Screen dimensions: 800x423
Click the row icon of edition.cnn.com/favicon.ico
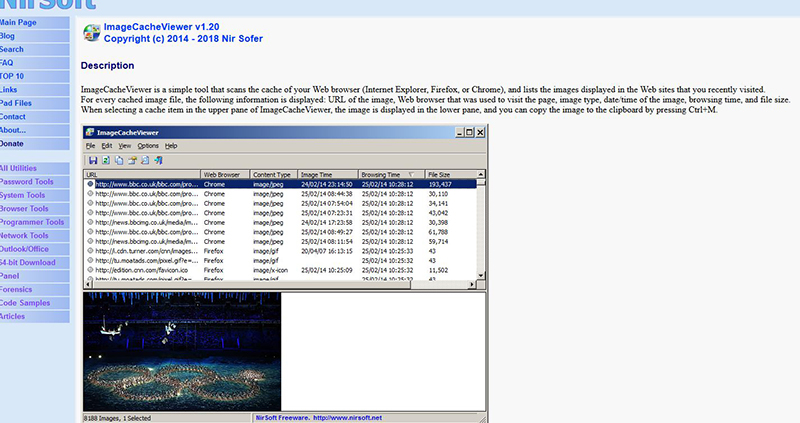[90, 270]
